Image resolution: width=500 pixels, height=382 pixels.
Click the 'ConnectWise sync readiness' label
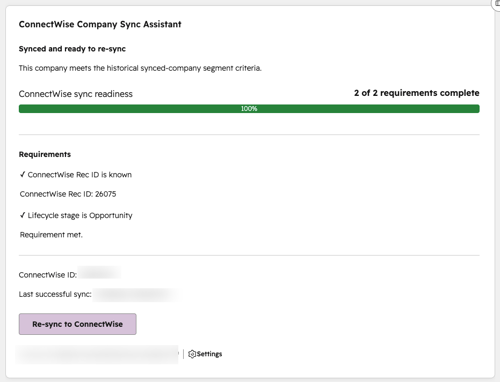[x=76, y=94]
